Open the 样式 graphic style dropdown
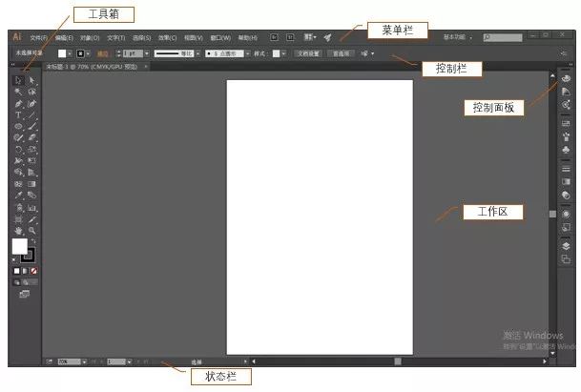The height and width of the screenshot is (392, 581). coord(283,53)
